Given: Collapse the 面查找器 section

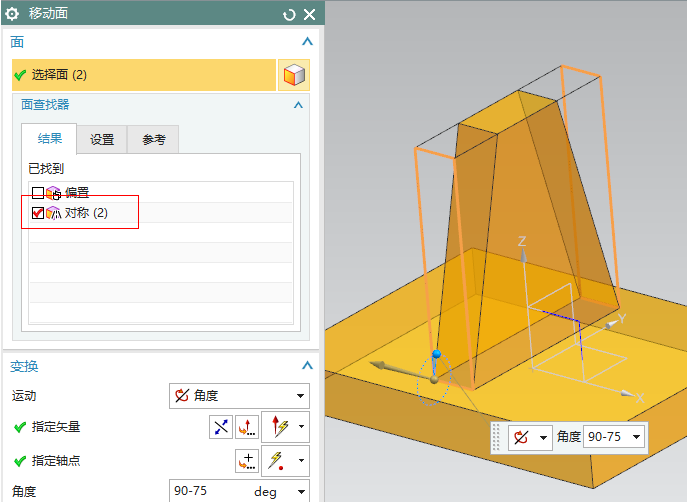Looking at the screenshot, I should click(298, 104).
